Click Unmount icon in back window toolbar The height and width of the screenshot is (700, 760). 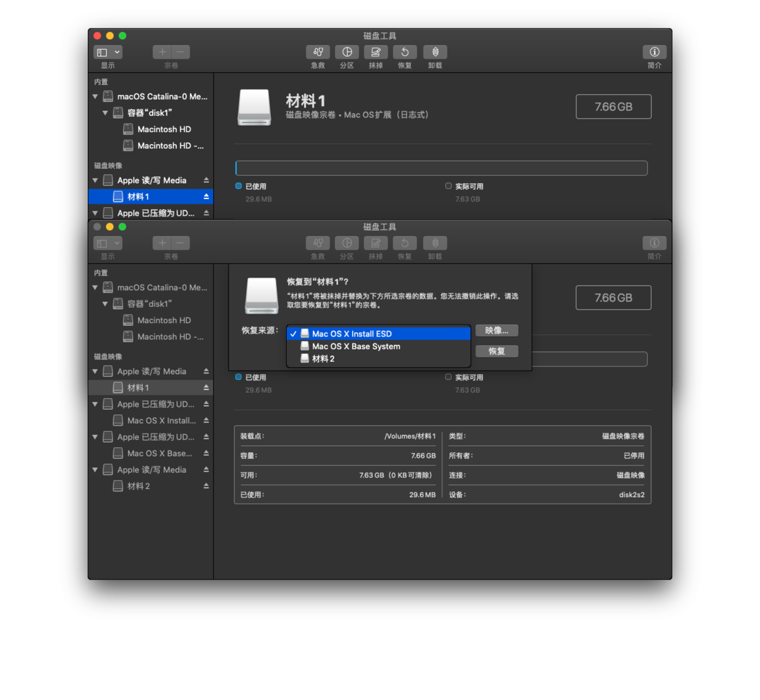[x=435, y=52]
